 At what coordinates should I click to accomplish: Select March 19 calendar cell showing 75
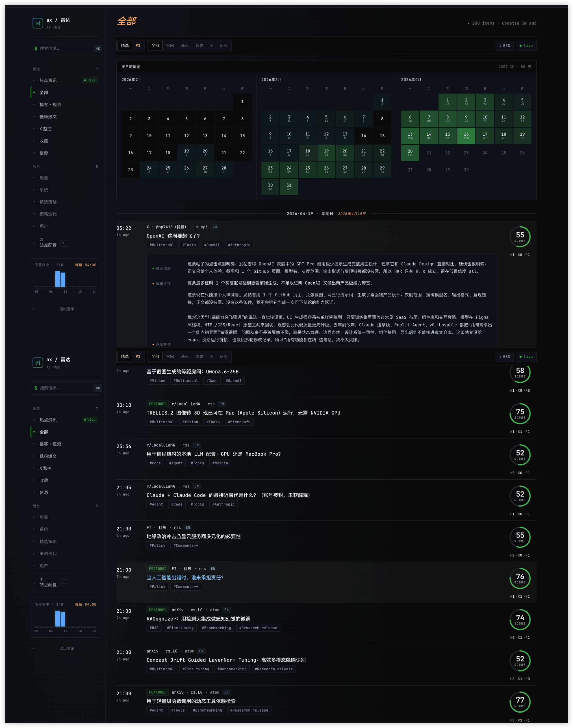(326, 153)
